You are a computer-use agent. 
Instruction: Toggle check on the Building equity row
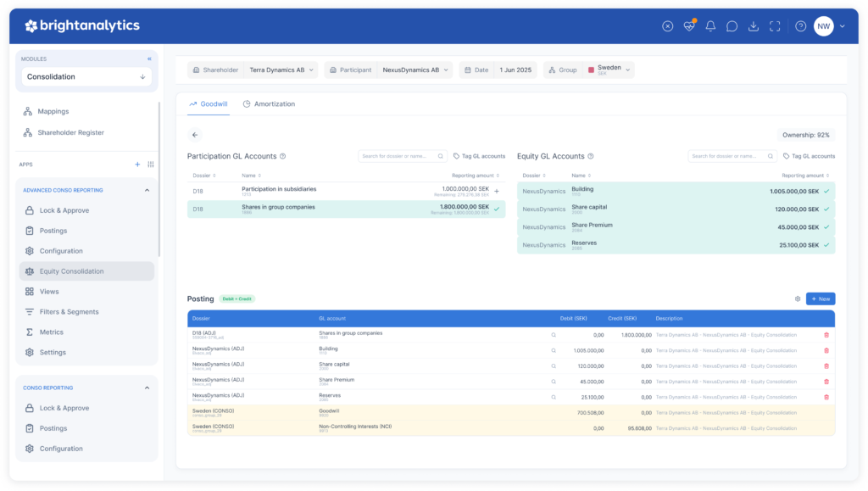tap(826, 192)
